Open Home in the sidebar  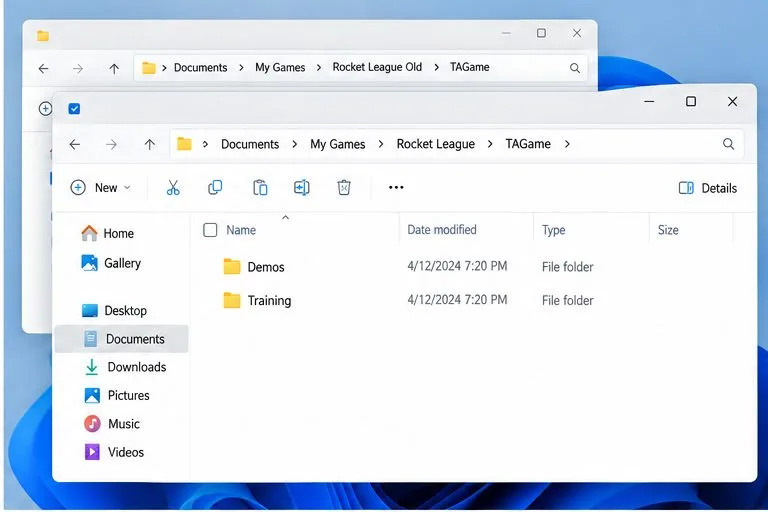pos(107,233)
